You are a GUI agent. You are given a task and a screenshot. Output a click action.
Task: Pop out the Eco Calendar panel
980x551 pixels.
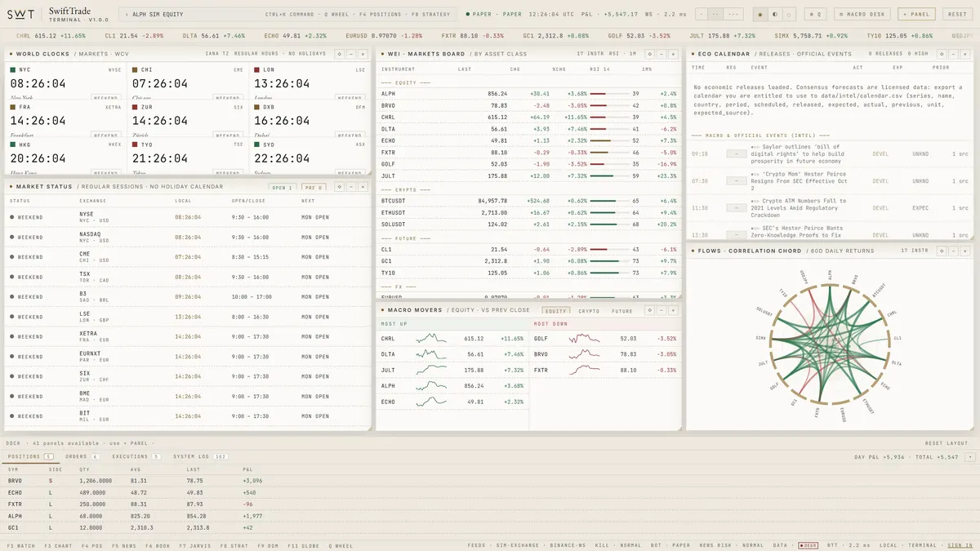pyautogui.click(x=942, y=54)
